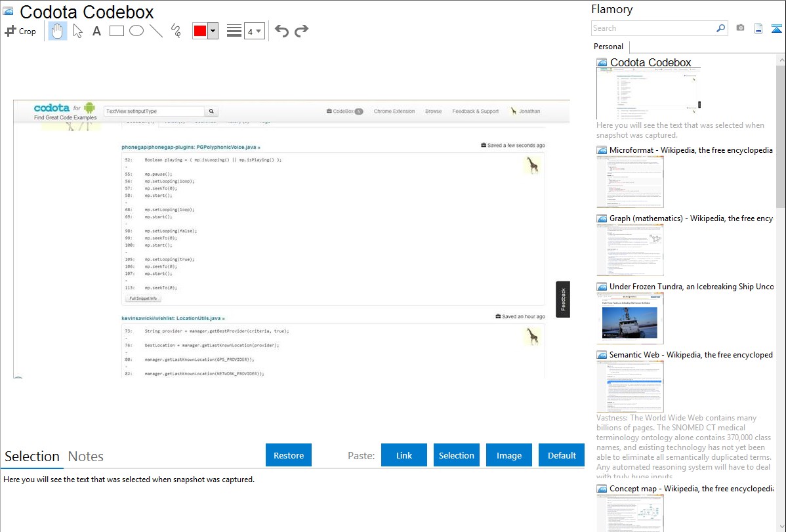Select the Codota Codebox thumbnail

click(x=649, y=94)
